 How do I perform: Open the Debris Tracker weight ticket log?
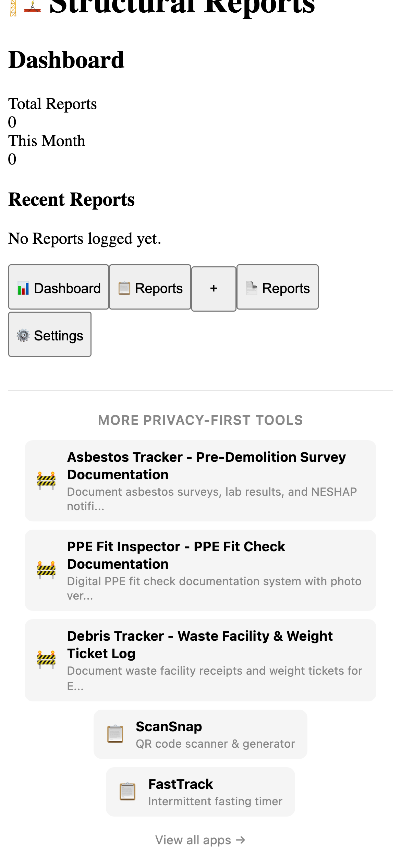pos(200,660)
